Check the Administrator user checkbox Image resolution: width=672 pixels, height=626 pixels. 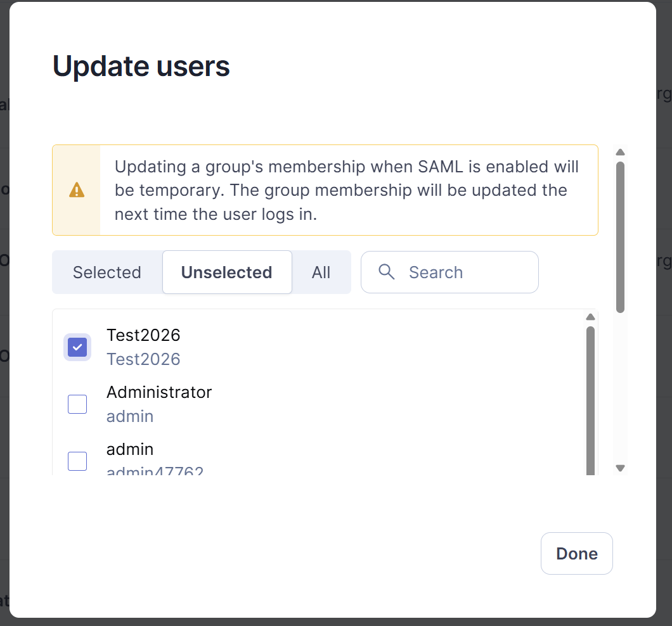click(77, 404)
